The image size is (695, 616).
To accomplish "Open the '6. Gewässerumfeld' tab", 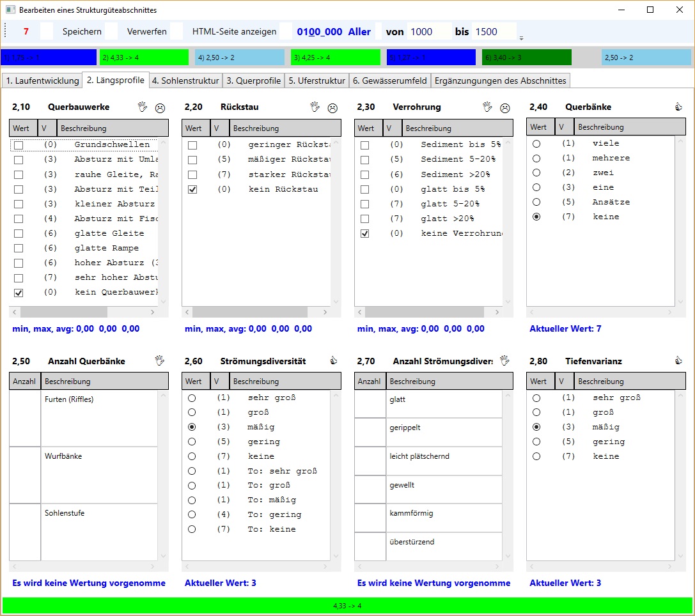I will 390,81.
